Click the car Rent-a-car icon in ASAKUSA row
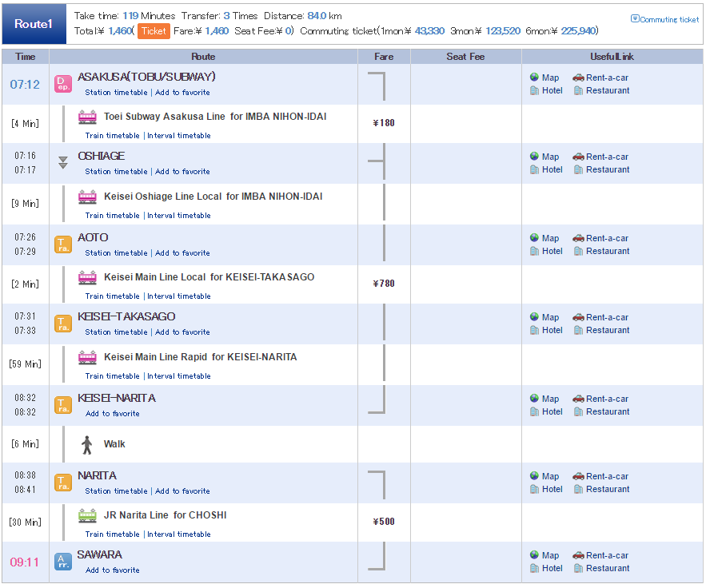Viewport: 710px width, 588px height. [x=578, y=77]
